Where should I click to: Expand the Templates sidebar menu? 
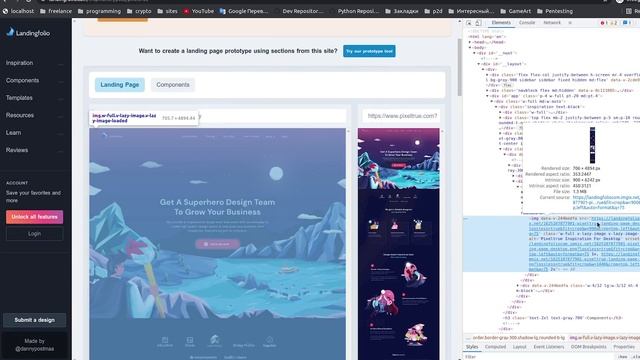tap(35, 98)
